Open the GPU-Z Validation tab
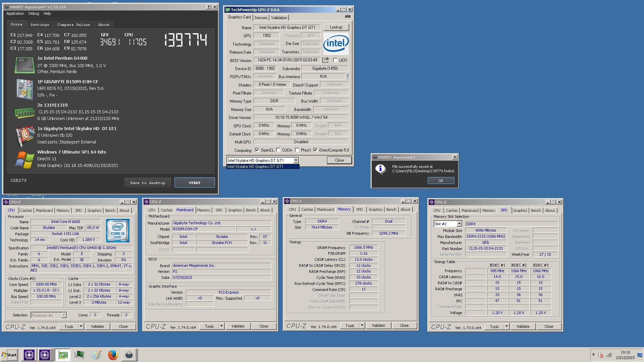This screenshot has height=362, width=644. (x=279, y=18)
